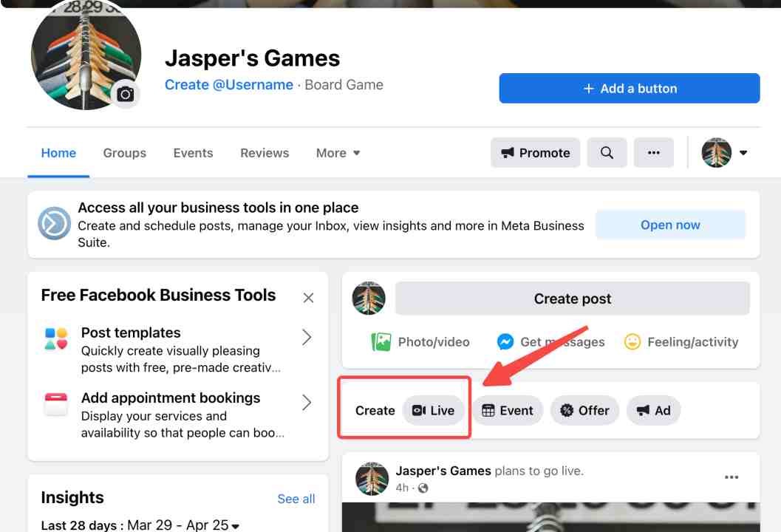
Task: Create an Ad
Action: click(x=653, y=411)
